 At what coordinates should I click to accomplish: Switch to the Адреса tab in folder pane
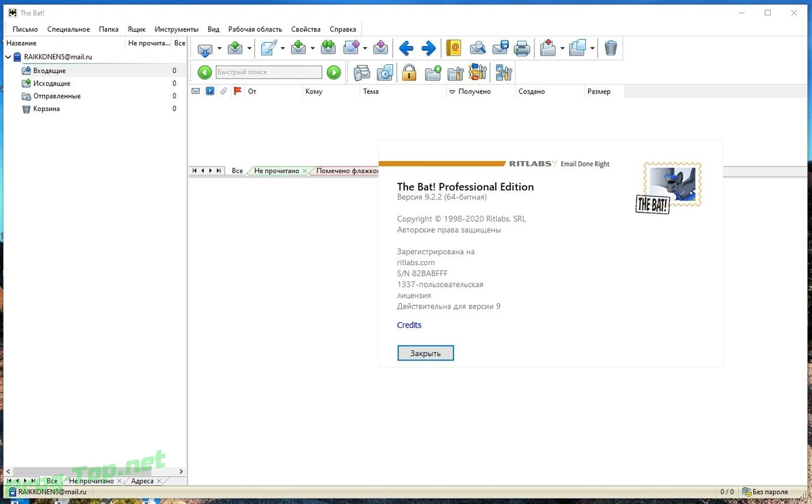coord(142,481)
